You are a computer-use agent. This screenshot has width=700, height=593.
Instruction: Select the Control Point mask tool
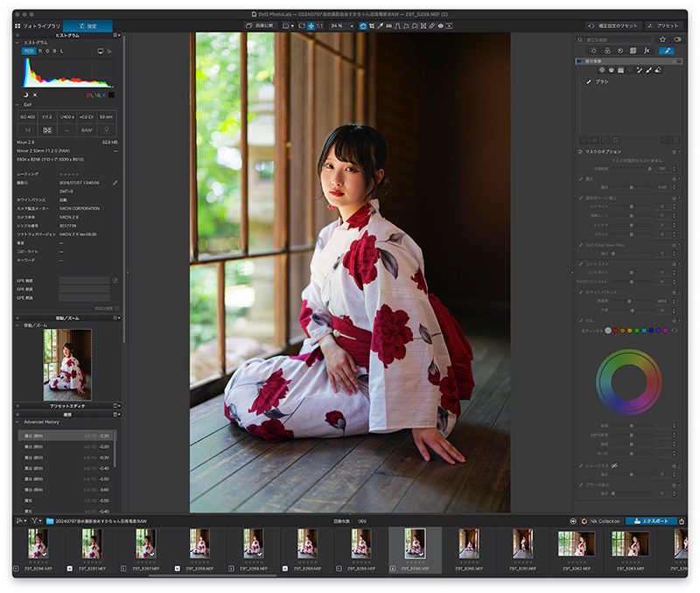point(602,70)
